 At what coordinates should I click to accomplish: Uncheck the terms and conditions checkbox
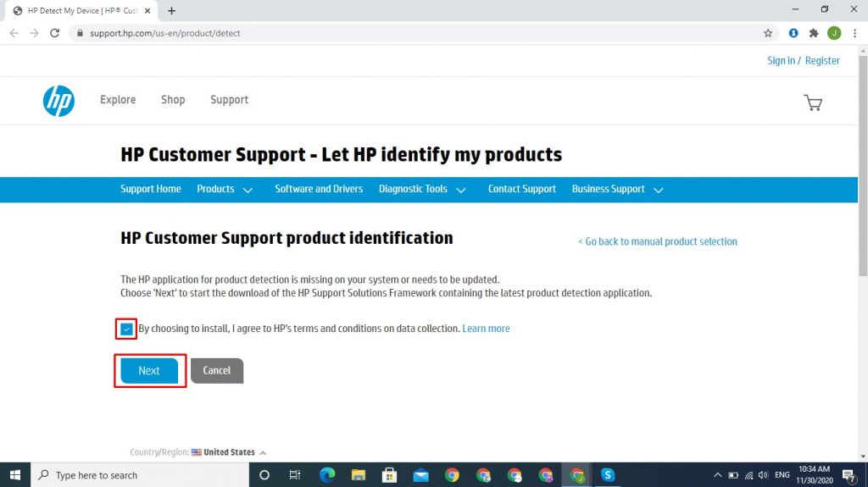[x=126, y=329]
